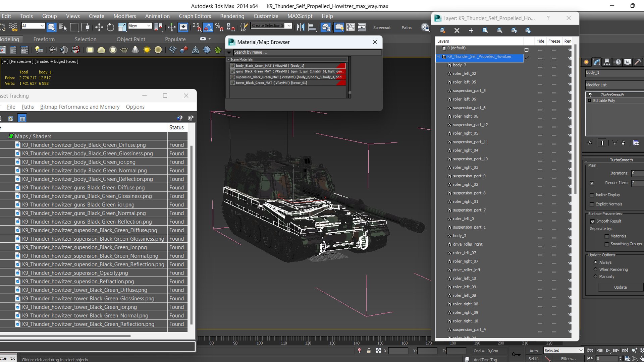Open the selection filter All dropdown
Image resolution: width=644 pixels, height=362 pixels.
[x=33, y=26]
